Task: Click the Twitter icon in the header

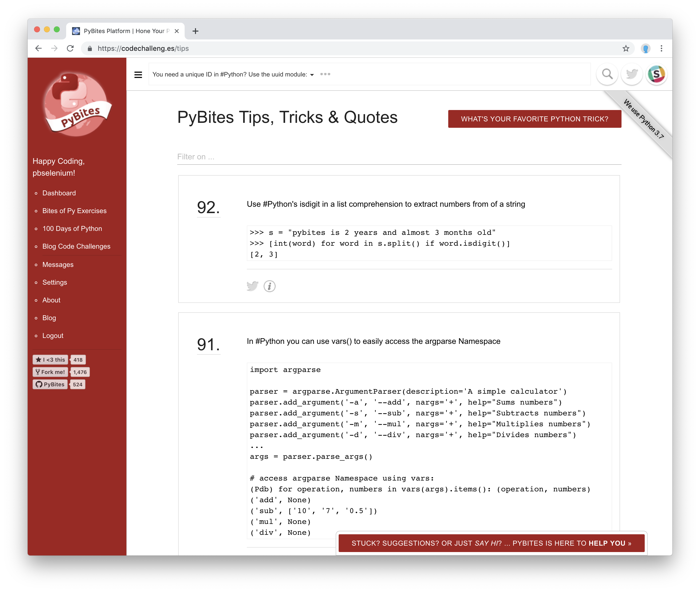Action: [x=632, y=74]
